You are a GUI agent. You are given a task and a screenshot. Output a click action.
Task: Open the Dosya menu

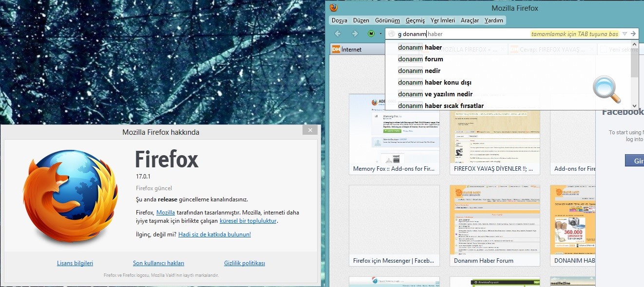[340, 20]
